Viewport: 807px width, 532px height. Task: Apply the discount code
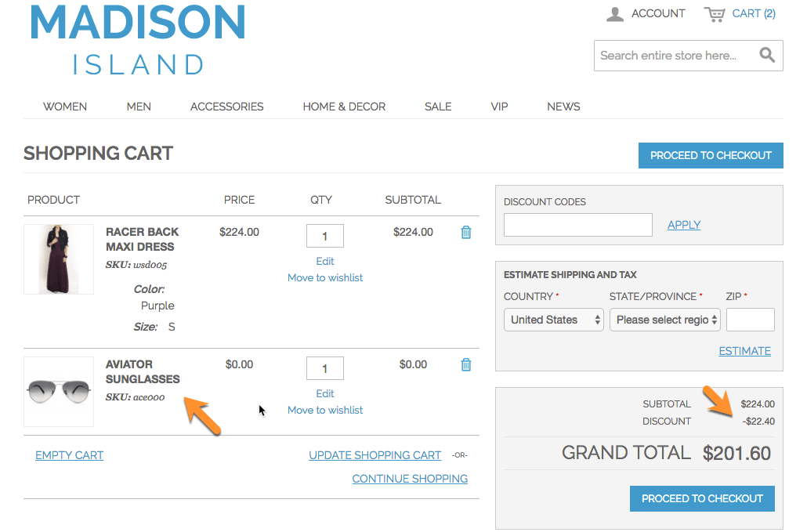click(683, 225)
